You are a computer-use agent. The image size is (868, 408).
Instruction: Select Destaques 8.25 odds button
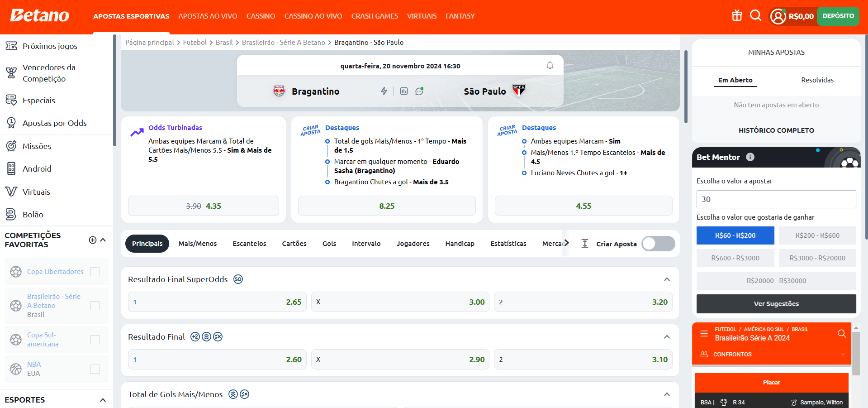tap(387, 206)
